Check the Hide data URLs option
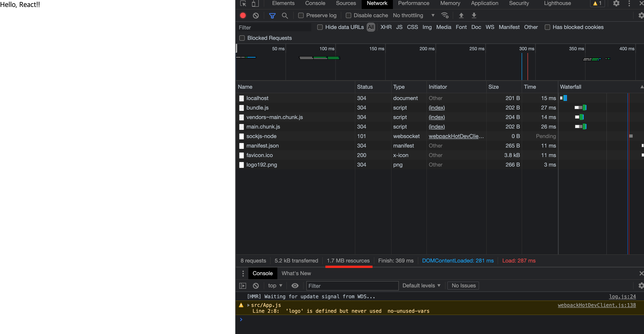The image size is (644, 334). click(320, 27)
